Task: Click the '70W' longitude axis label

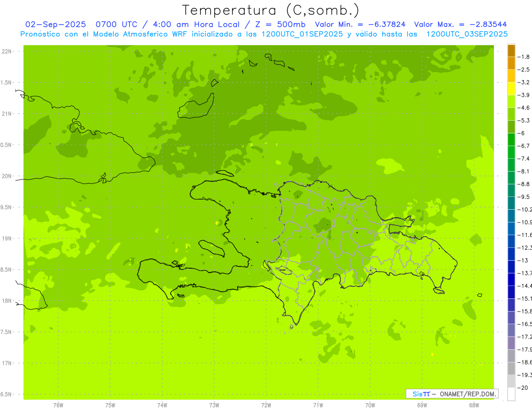Action: pyautogui.click(x=370, y=405)
